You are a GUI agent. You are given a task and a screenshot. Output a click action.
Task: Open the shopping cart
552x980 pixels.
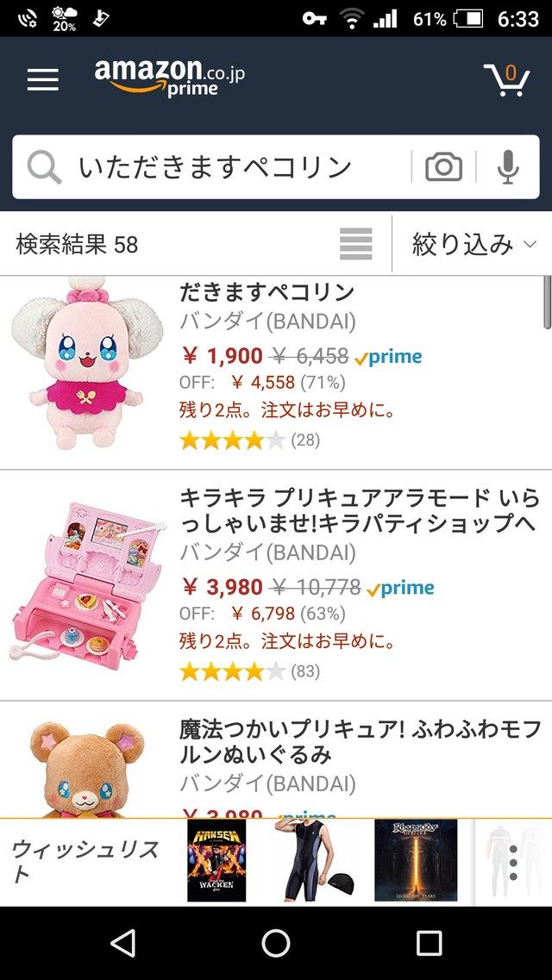coord(506,79)
